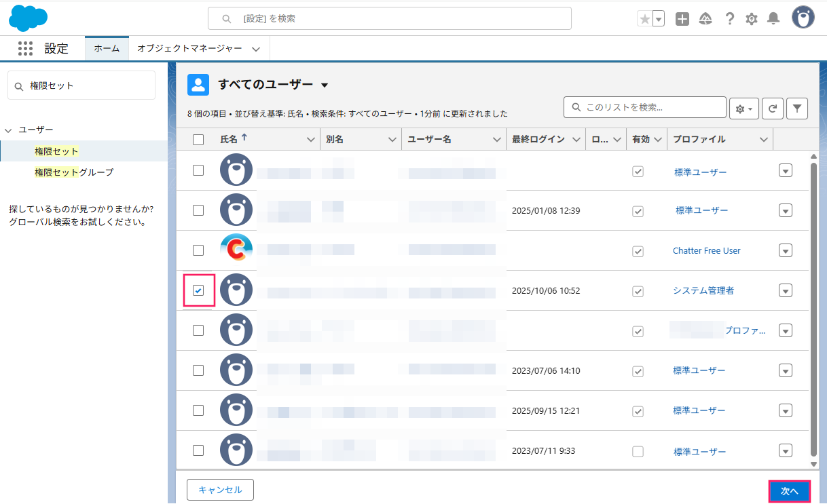The height and width of the screenshot is (504, 827).
Task: Select 権限セット in the sidebar
Action: coord(56,151)
